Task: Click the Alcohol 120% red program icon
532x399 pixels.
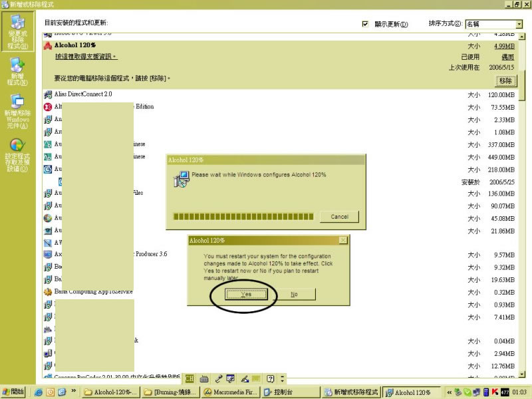Action: pos(48,45)
